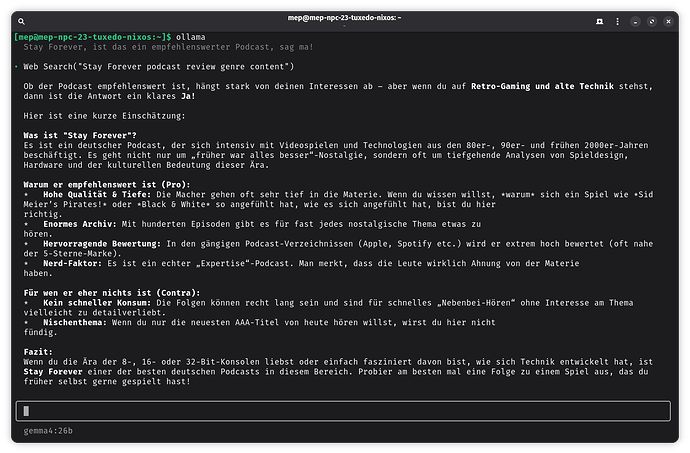The image size is (690, 453).
Task: Click the heading Was ist "Stay Forever"?
Action: pyautogui.click(x=80, y=135)
